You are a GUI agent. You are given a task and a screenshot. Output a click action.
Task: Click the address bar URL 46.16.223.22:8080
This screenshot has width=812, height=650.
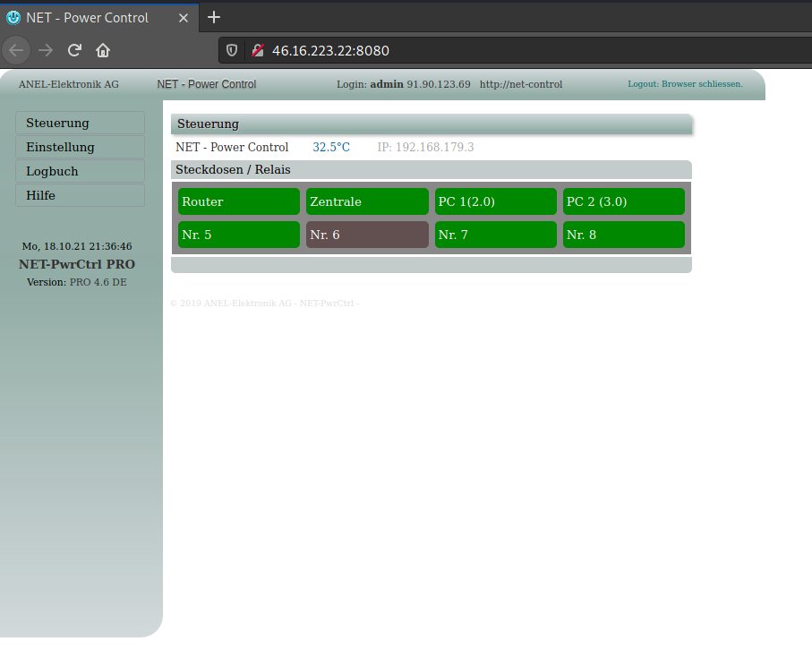click(330, 51)
